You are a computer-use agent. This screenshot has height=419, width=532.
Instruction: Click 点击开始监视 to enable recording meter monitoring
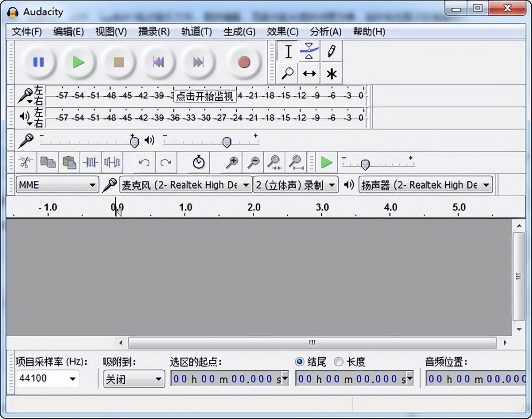(204, 96)
